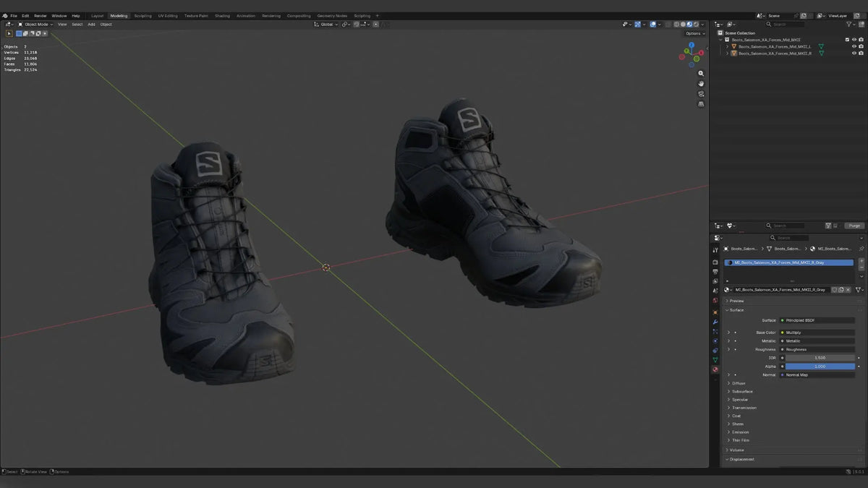Open the Render menu
This screenshot has width=868, height=488.
[41, 15]
